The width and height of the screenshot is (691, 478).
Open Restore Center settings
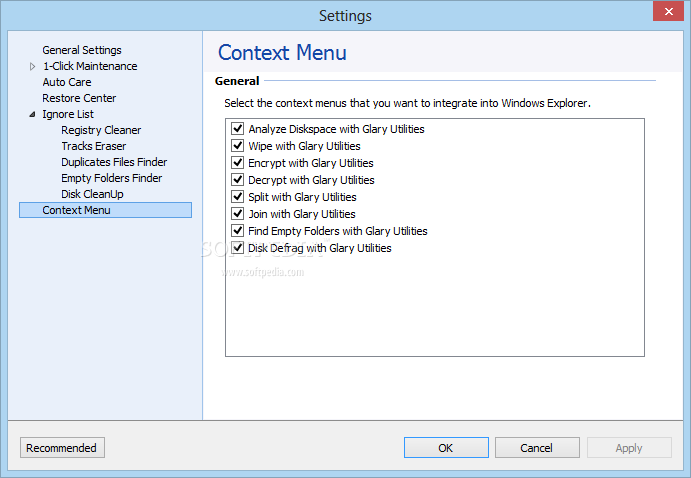[x=79, y=98]
